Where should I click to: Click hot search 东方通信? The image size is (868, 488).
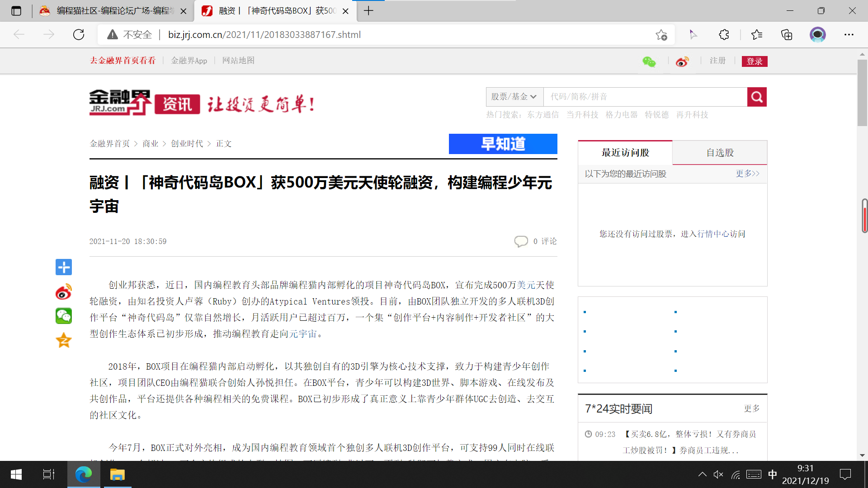[x=543, y=115]
